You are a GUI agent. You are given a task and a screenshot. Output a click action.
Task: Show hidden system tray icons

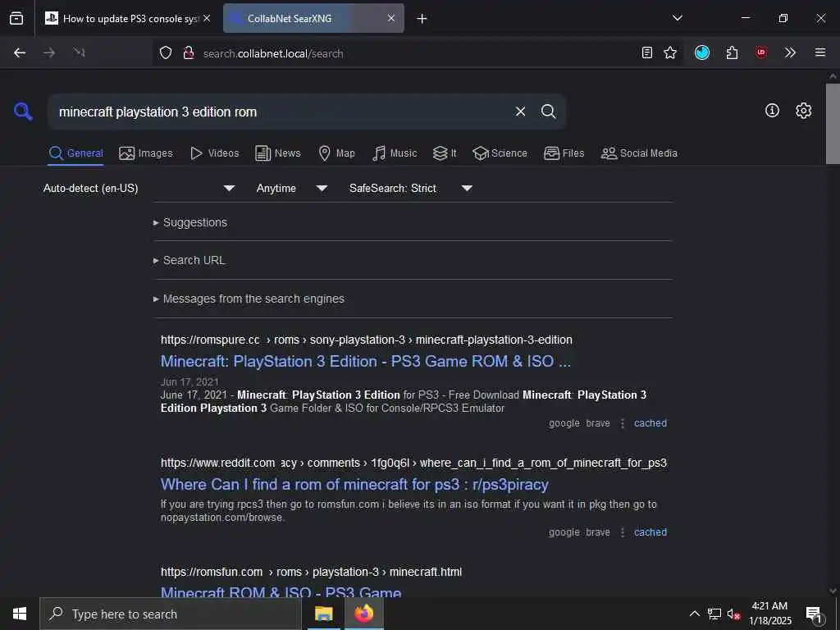(694, 614)
